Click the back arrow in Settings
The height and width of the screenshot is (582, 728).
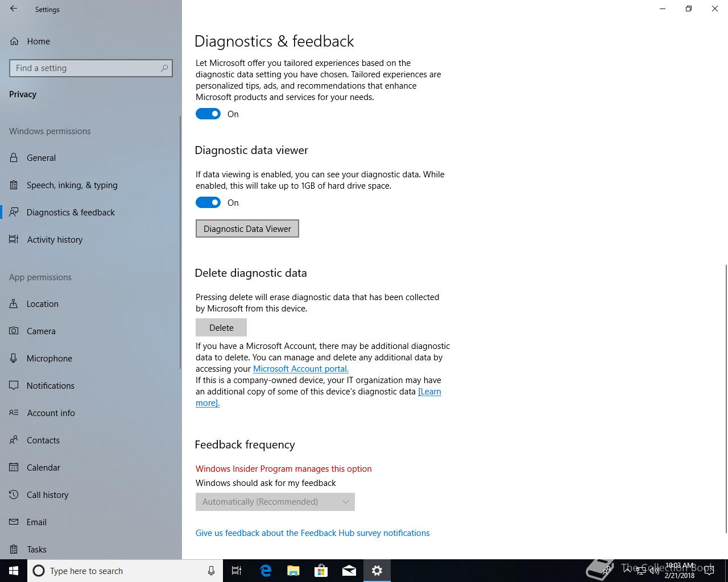point(14,9)
